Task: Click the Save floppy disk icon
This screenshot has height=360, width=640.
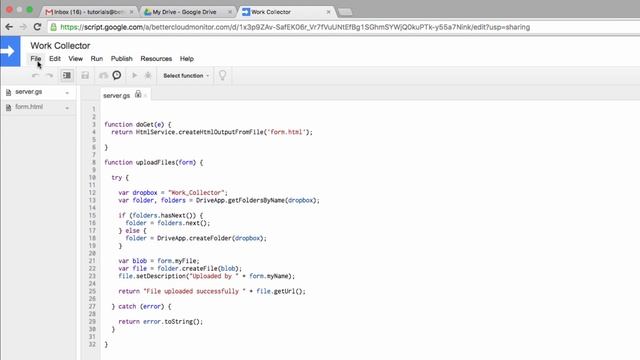Action: pos(85,76)
